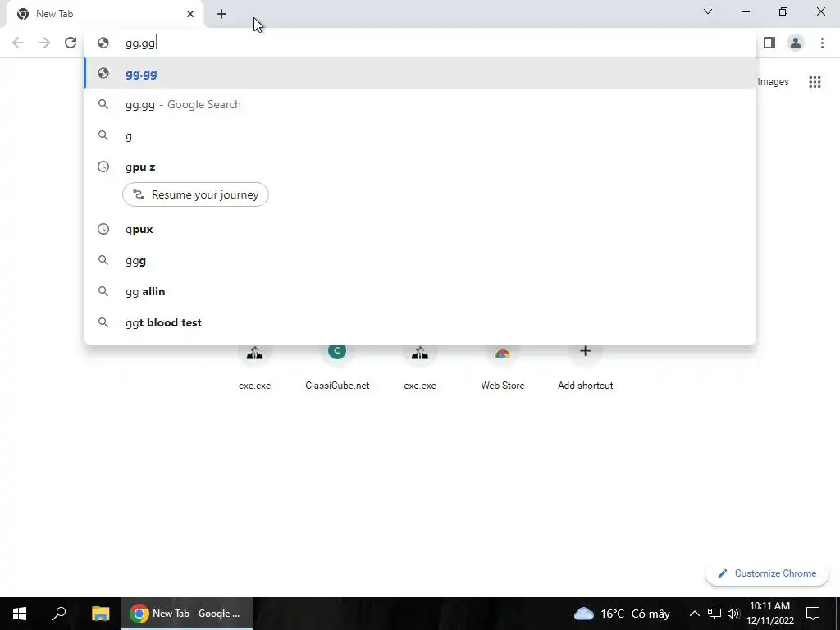Open the network tray icon
The image size is (840, 630).
pyautogui.click(x=714, y=614)
